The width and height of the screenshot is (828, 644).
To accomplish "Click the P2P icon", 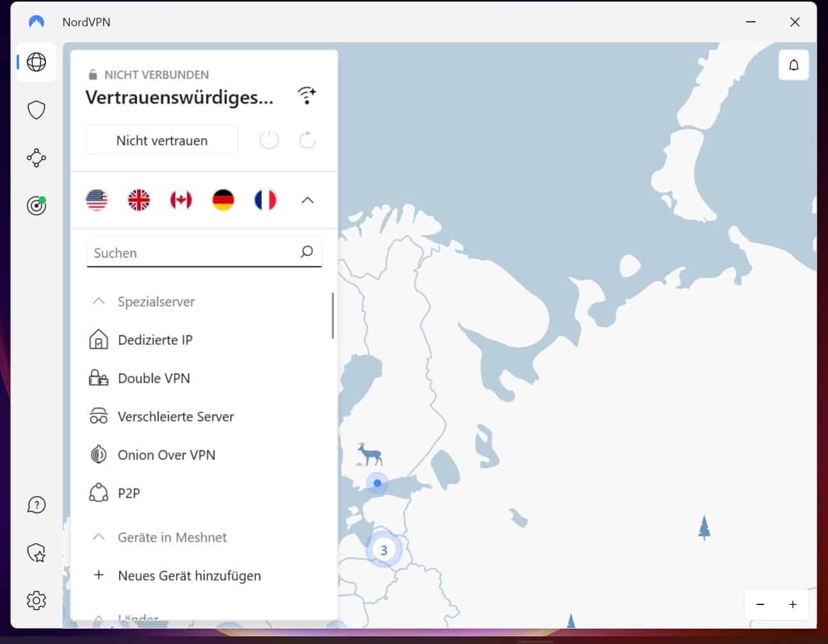I will click(x=98, y=493).
